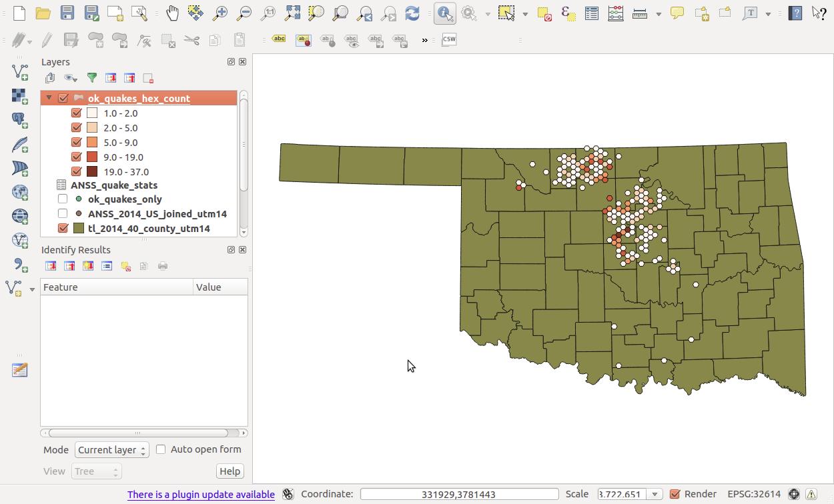This screenshot has width=834, height=504.
Task: Clear the Identify Results panel
Action: click(x=125, y=266)
